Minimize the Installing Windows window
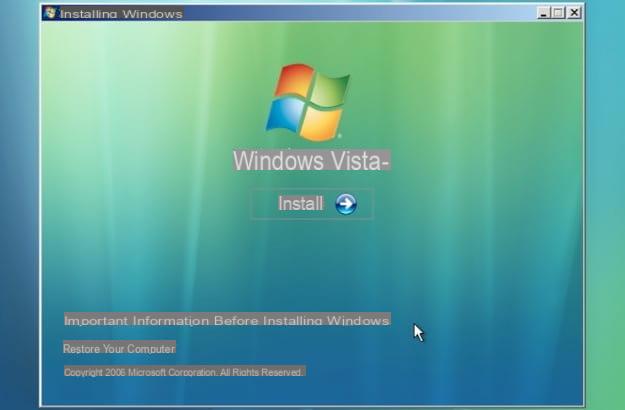 pyautogui.click(x=543, y=13)
